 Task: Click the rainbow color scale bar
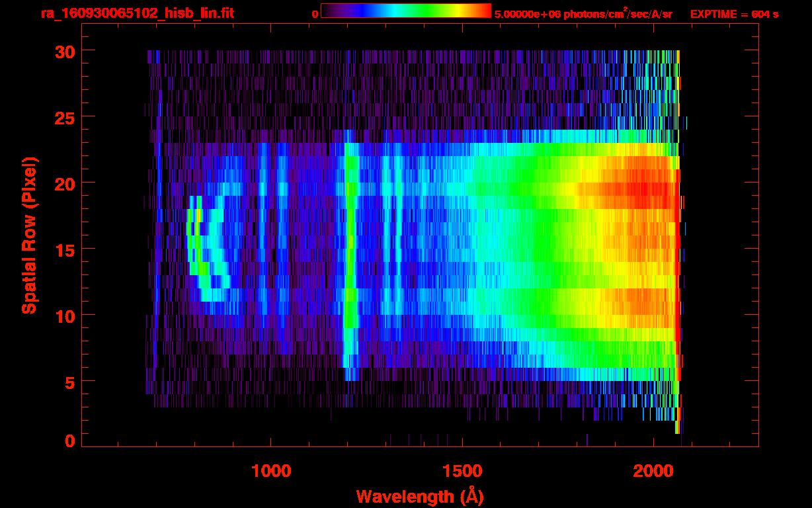(406, 11)
